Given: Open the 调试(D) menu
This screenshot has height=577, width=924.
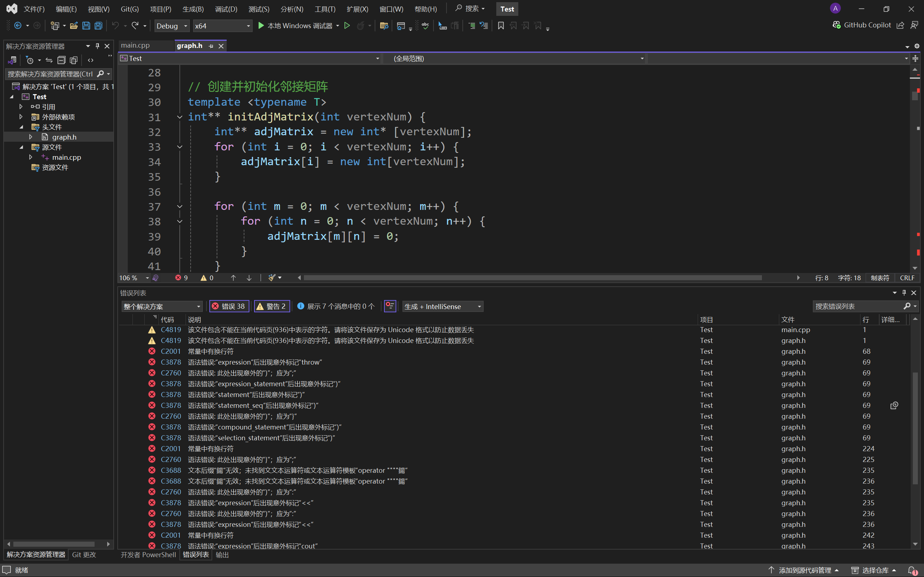Looking at the screenshot, I should (226, 9).
